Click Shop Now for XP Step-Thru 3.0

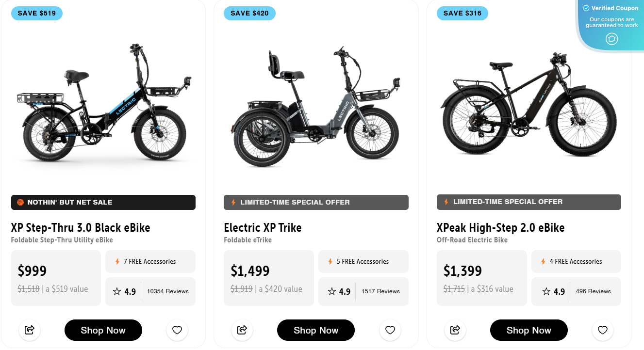click(103, 330)
